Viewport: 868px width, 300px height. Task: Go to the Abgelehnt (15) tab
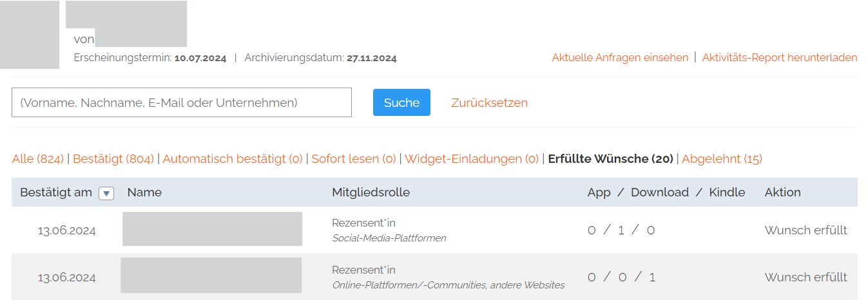coord(722,158)
